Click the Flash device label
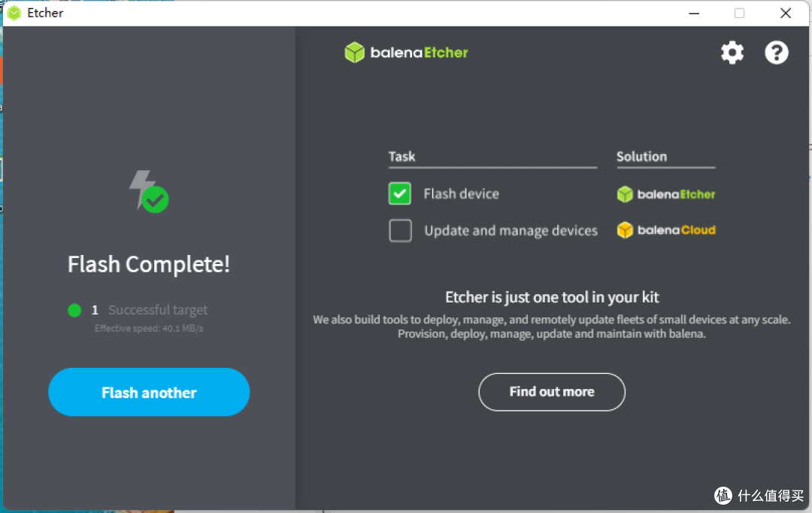 [x=462, y=194]
